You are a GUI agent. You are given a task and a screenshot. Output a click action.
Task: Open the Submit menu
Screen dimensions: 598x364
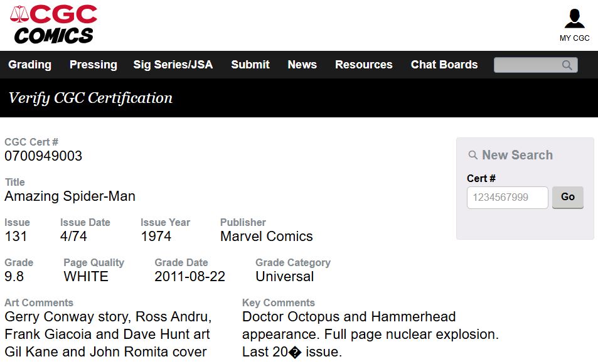pos(250,65)
